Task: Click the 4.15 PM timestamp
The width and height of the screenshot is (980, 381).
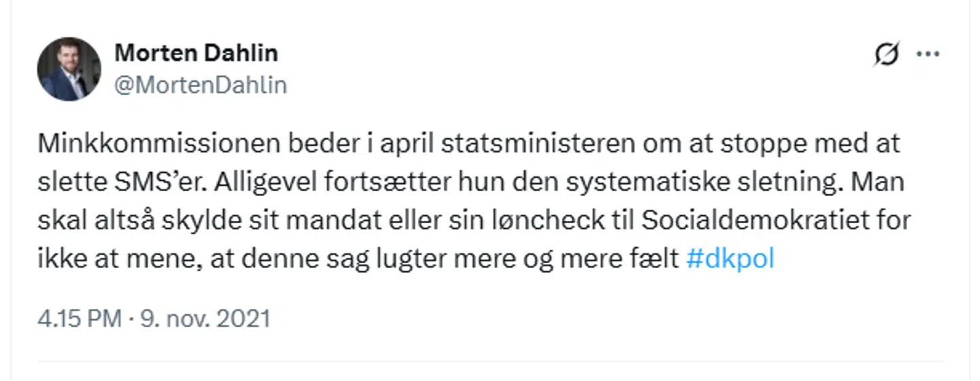Action: coord(79,318)
